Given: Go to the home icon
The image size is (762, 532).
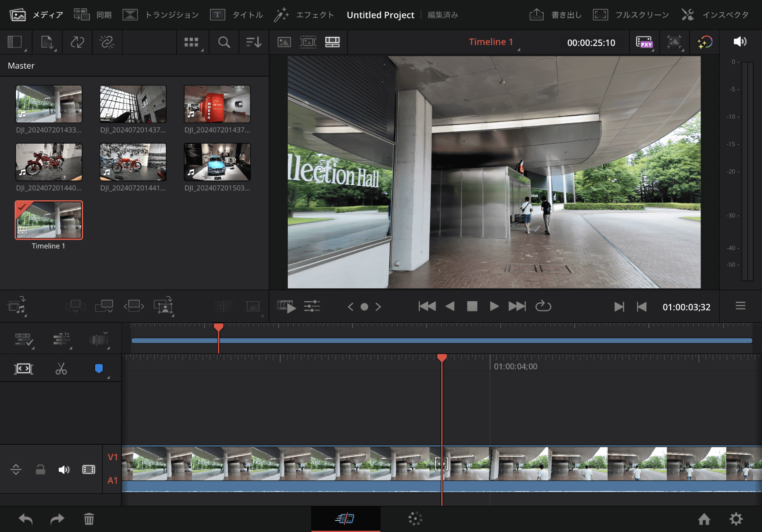Looking at the screenshot, I should coord(704,519).
